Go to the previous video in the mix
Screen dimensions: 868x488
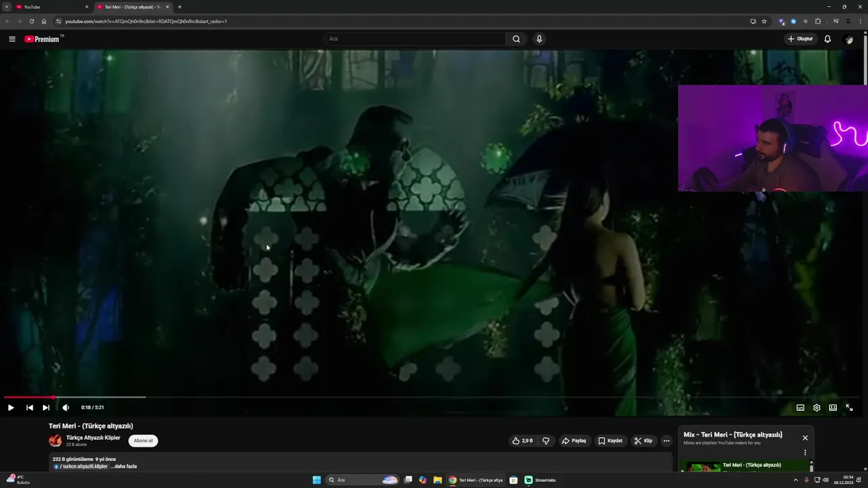(x=29, y=407)
